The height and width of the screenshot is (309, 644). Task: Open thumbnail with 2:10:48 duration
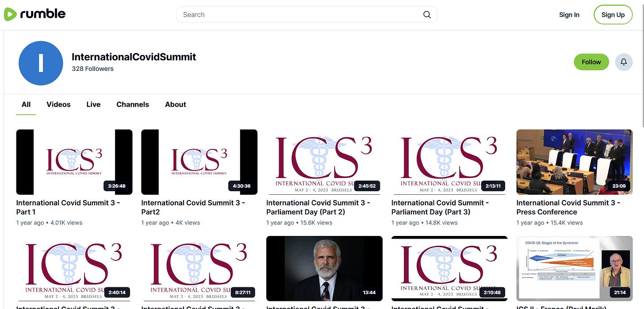click(x=449, y=269)
